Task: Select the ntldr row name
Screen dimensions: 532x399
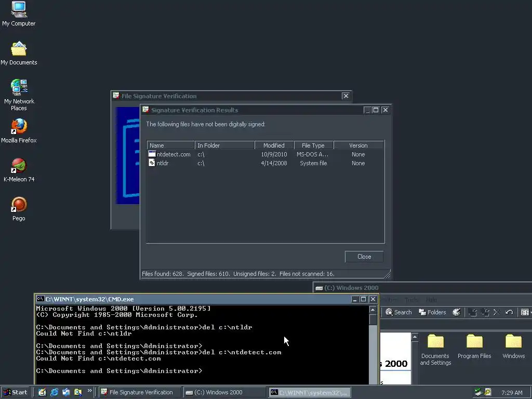Action: point(163,163)
